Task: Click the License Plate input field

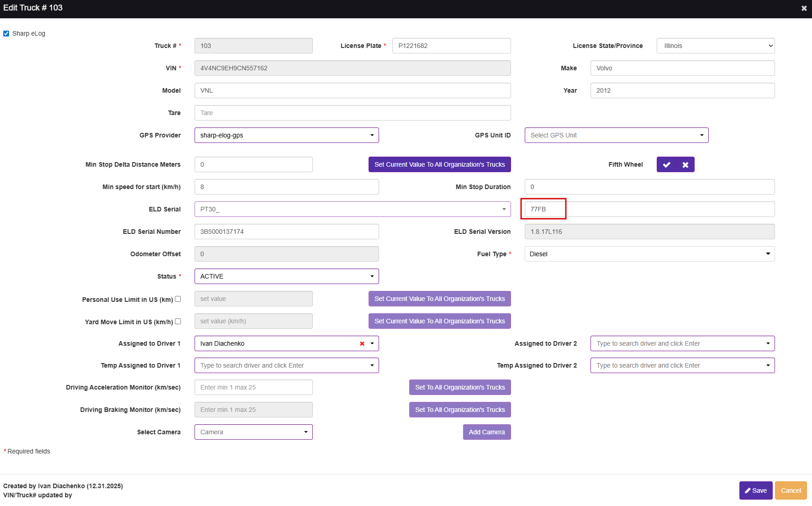Action: [x=451, y=46]
